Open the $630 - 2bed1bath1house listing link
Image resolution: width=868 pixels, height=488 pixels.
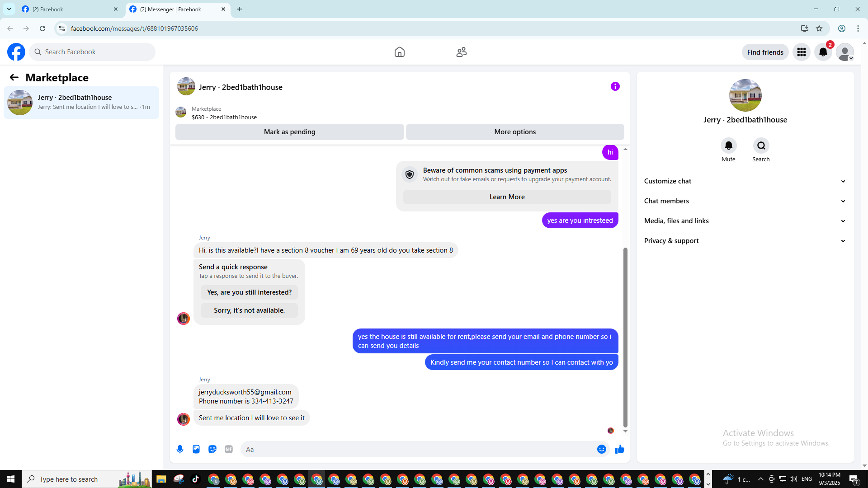224,117
